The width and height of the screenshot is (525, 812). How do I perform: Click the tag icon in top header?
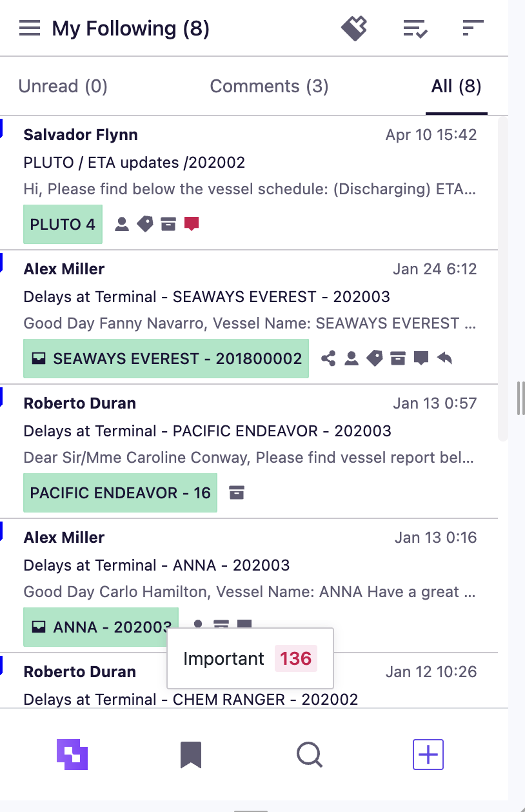(354, 28)
